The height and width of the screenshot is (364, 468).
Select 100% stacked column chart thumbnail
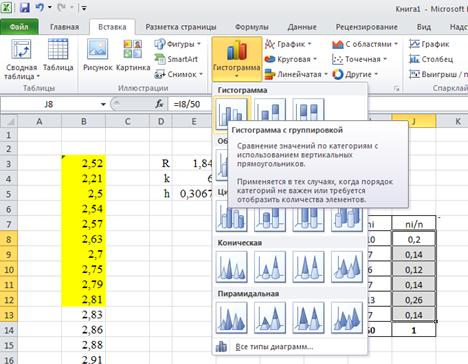308,110
